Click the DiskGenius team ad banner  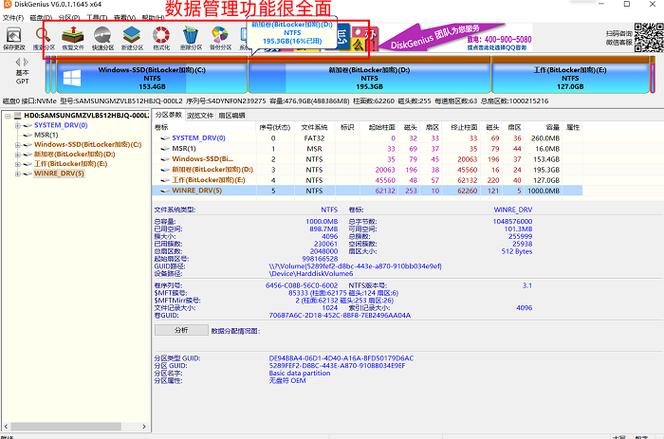455,37
